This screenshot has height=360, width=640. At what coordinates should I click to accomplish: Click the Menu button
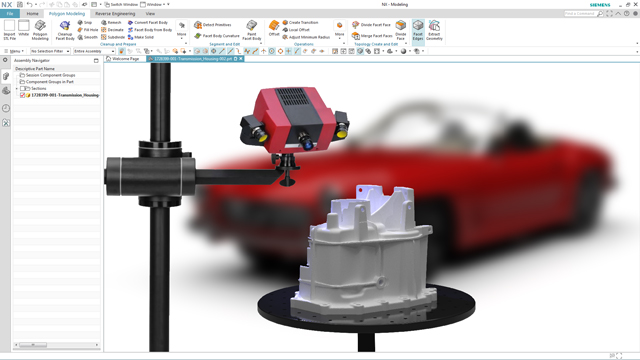pos(14,51)
